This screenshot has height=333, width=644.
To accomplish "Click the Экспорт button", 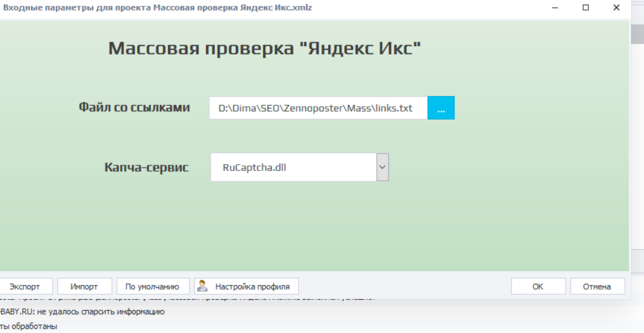I will pyautogui.click(x=25, y=287).
